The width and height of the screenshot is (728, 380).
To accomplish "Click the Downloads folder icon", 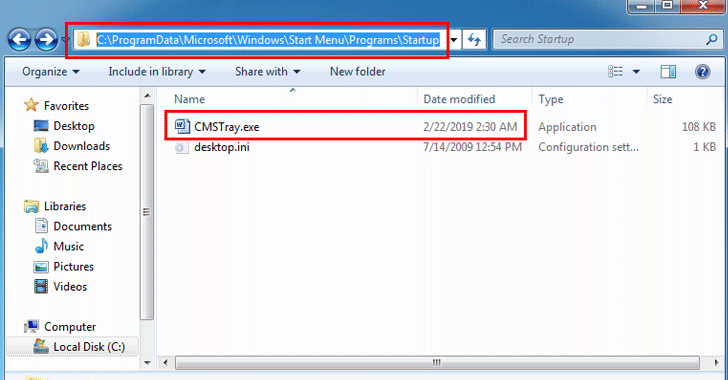I will pyautogui.click(x=41, y=146).
